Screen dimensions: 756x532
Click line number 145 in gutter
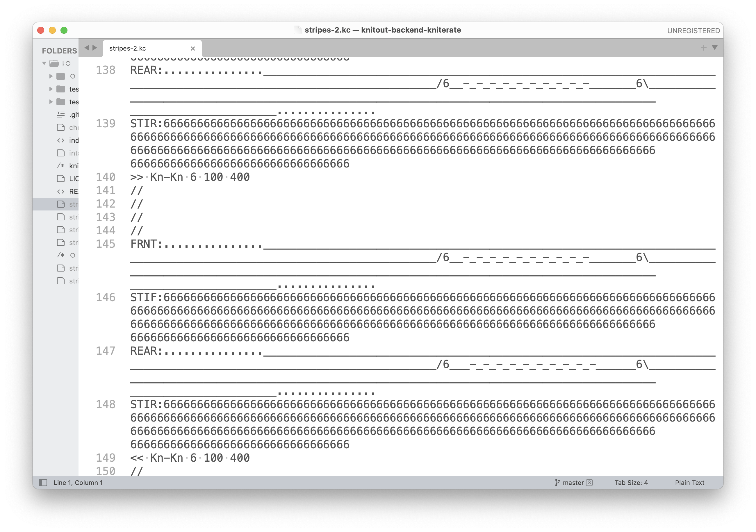pos(106,244)
